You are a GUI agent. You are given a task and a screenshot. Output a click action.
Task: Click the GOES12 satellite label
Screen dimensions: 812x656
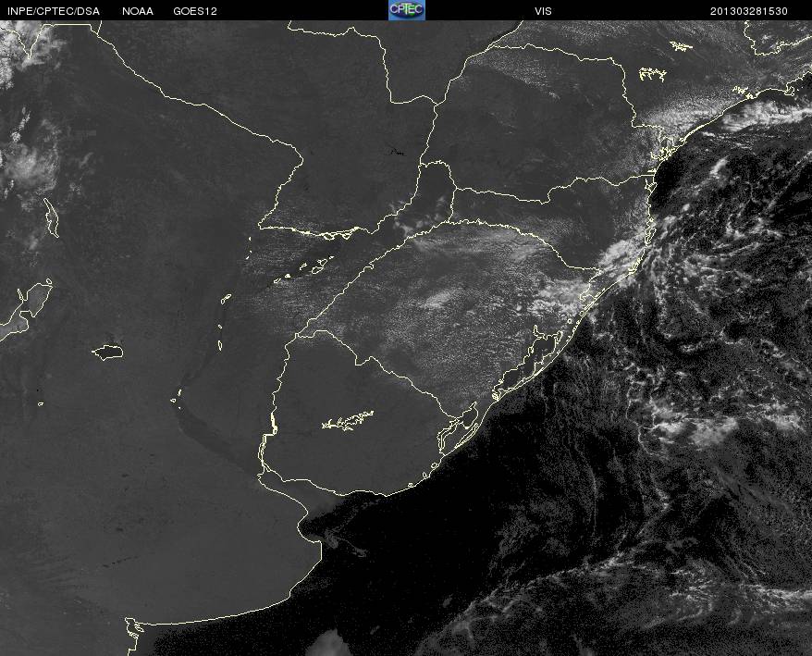coord(195,11)
